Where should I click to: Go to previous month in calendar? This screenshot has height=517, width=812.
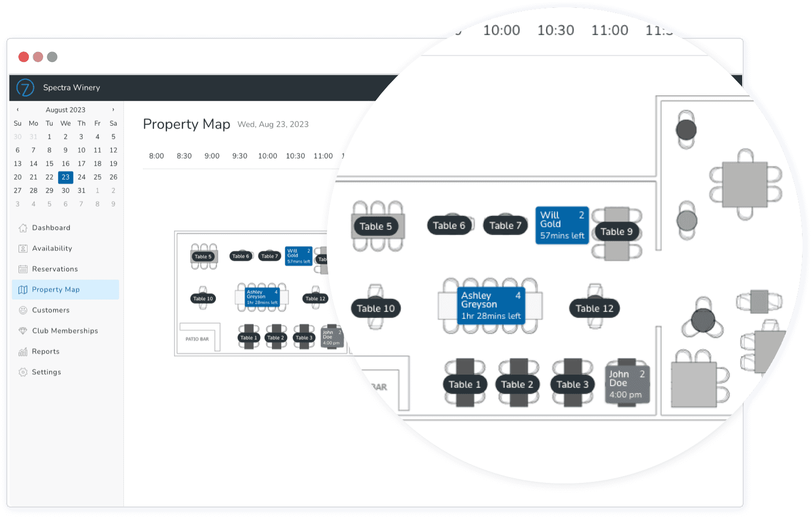pos(18,110)
